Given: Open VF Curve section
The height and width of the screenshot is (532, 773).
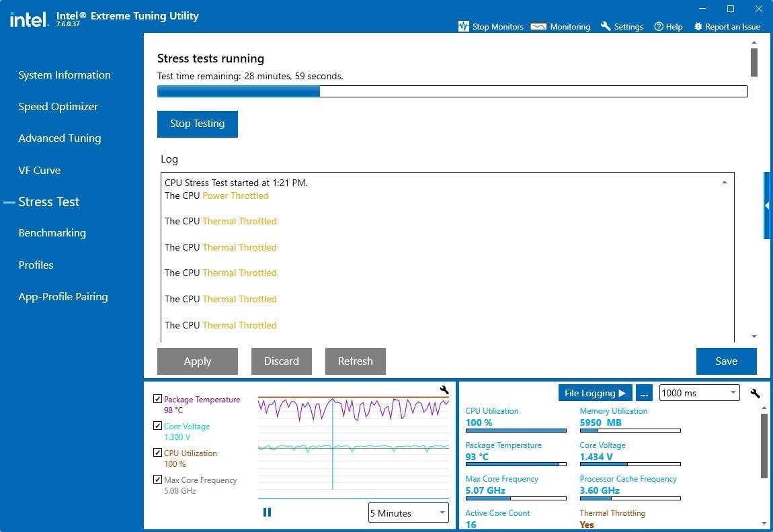Looking at the screenshot, I should 40,171.
